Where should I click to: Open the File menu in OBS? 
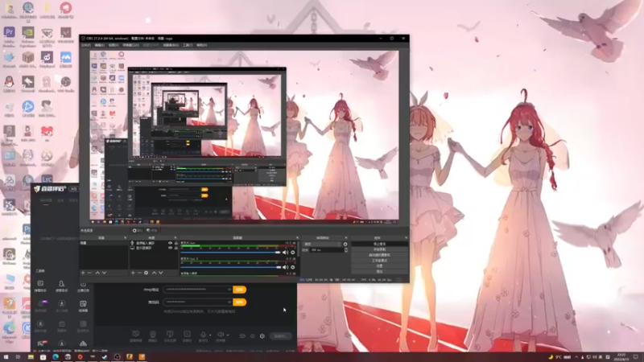point(86,45)
